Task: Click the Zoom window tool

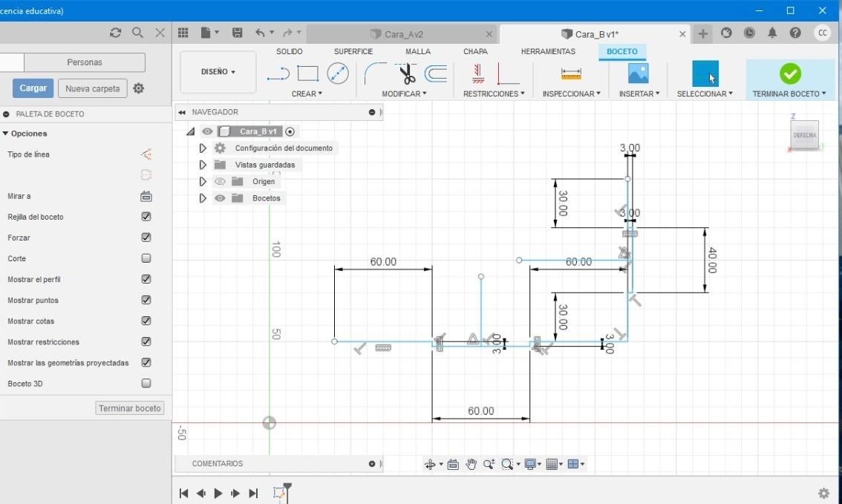Action: click(x=506, y=464)
